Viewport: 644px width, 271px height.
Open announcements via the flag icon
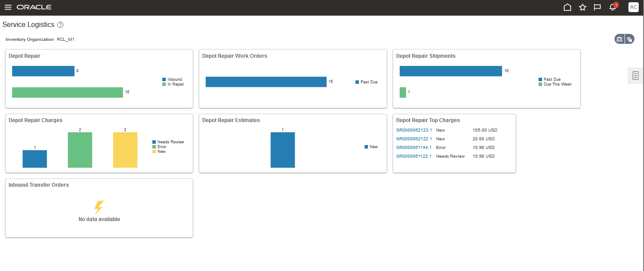pos(598,7)
